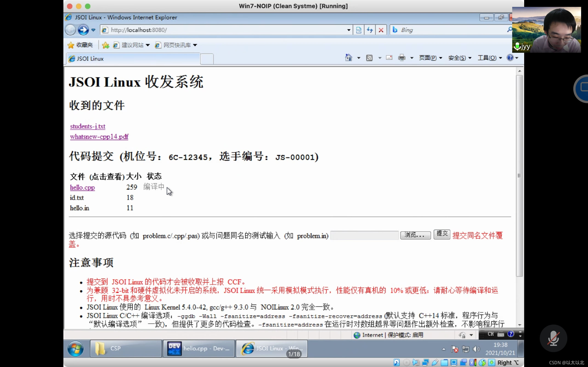Image resolution: width=588 pixels, height=367 pixels.
Task: Click the 提交 submit button
Action: 442,234
